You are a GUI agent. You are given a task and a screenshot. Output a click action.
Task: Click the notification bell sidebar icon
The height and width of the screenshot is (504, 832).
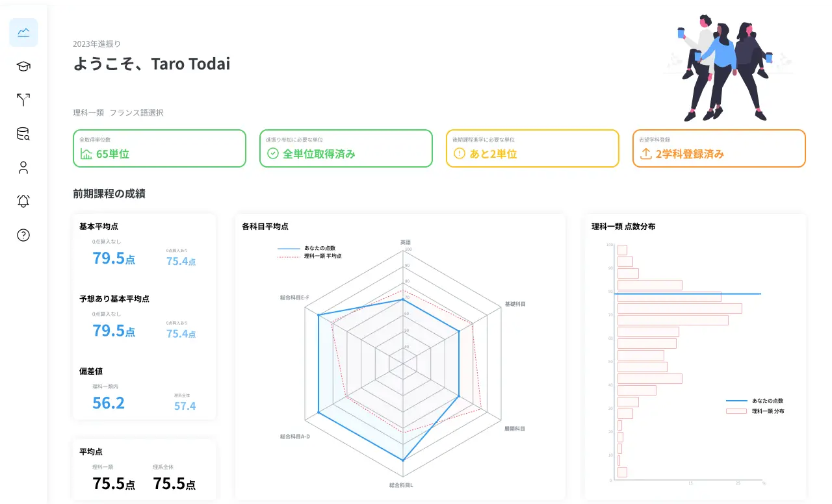coord(23,201)
